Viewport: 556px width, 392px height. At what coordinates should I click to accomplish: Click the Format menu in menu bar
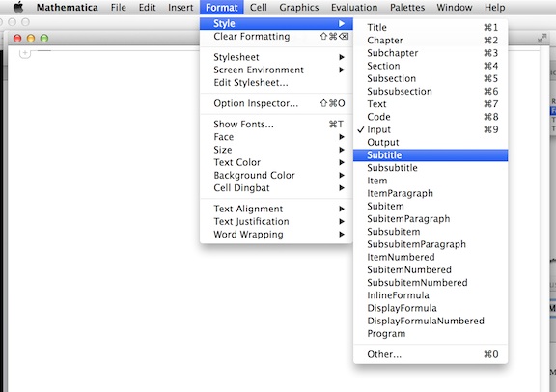pyautogui.click(x=222, y=8)
